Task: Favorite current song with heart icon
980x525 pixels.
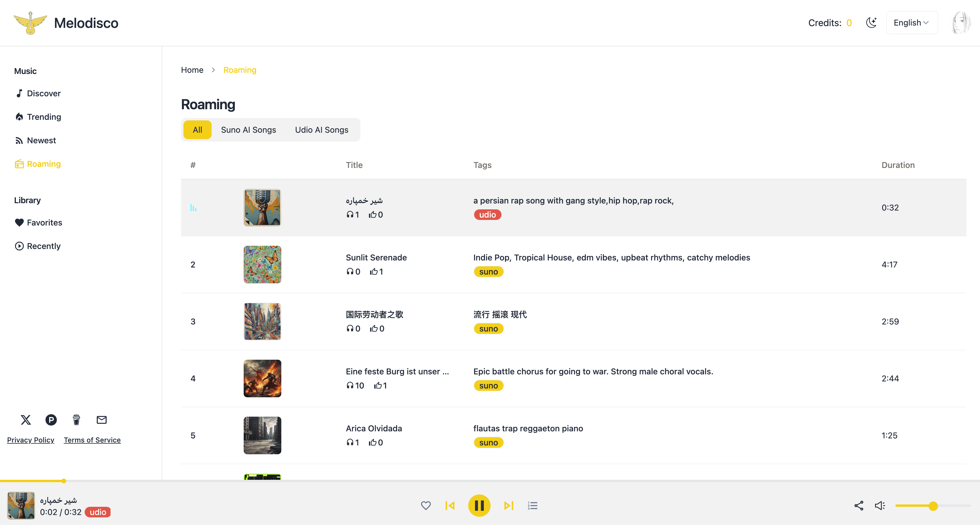Action: (x=426, y=506)
